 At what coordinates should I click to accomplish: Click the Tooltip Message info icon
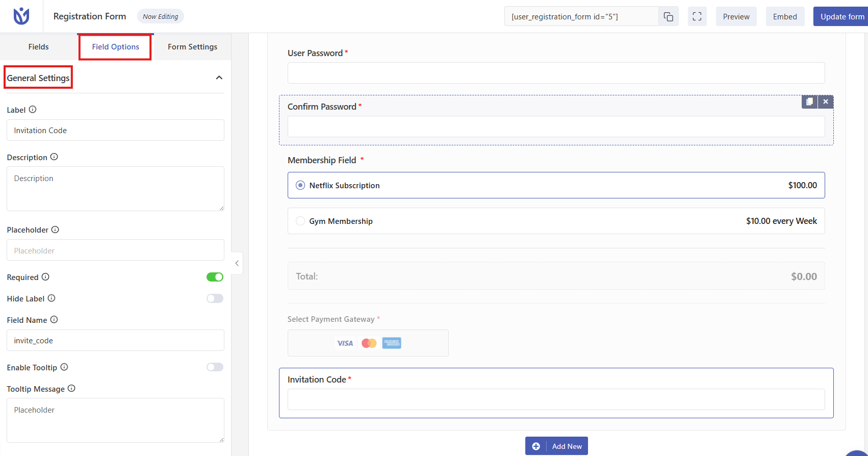point(71,388)
